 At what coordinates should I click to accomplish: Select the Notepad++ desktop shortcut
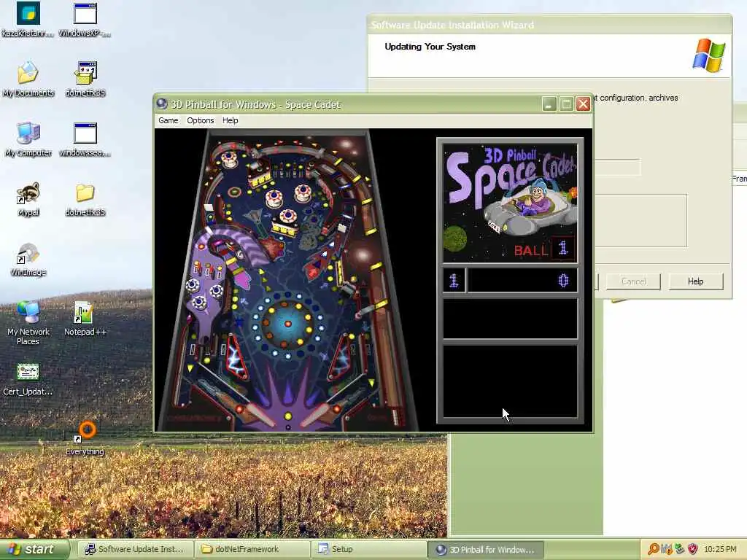tap(85, 319)
